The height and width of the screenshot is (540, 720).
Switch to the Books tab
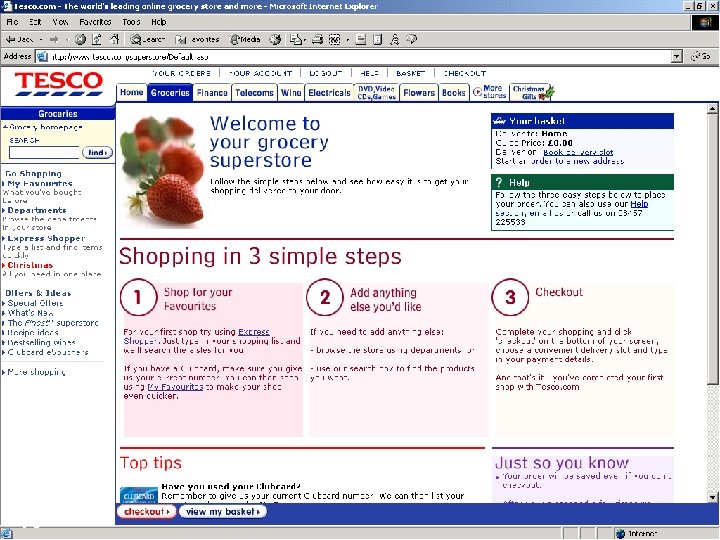pyautogui.click(x=454, y=92)
